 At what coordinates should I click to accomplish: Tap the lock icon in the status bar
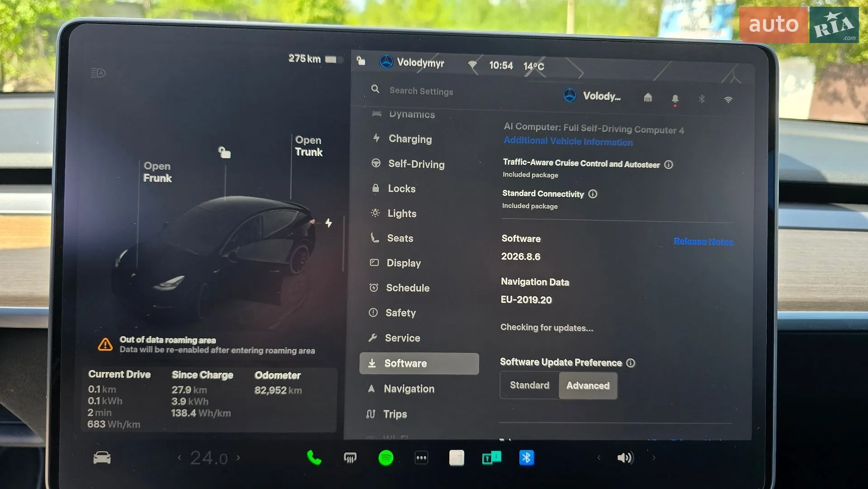[x=361, y=61]
